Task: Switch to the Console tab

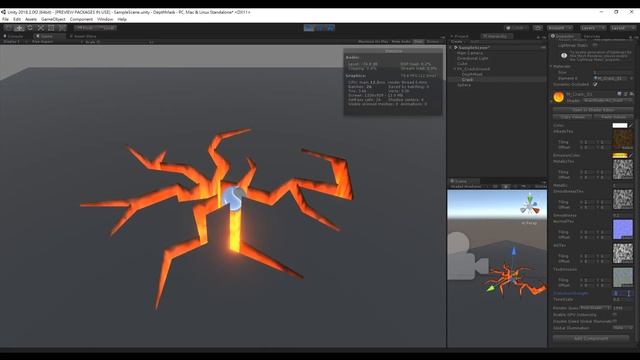Action: coord(15,36)
